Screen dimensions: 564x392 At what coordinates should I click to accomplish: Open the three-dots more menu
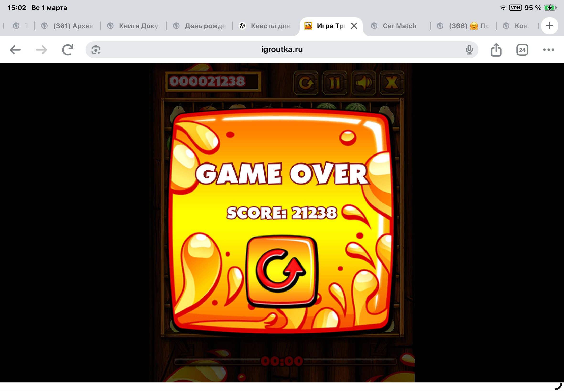click(548, 50)
